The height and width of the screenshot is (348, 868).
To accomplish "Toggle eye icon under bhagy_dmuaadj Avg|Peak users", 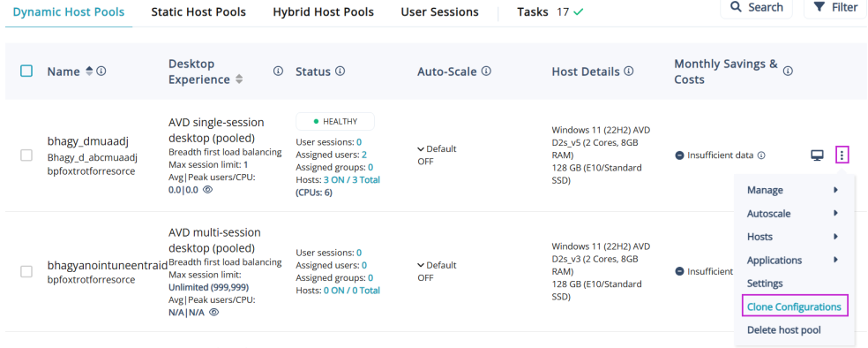I will [x=207, y=190].
